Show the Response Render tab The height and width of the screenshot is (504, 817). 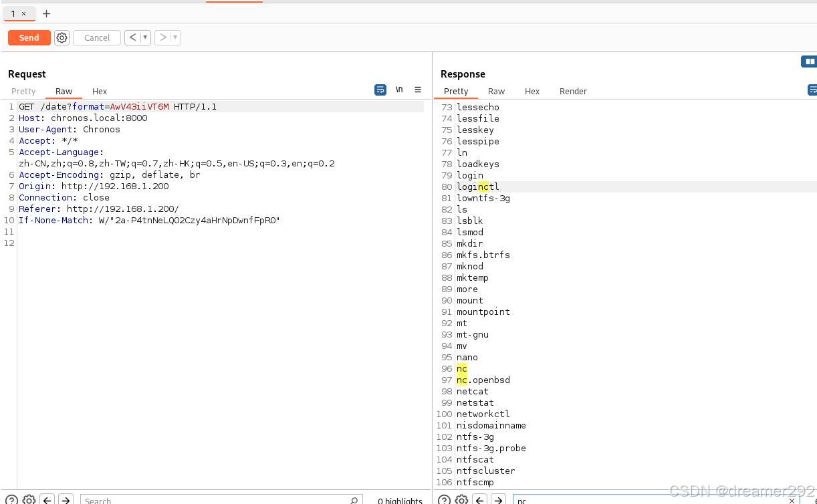[x=573, y=92]
